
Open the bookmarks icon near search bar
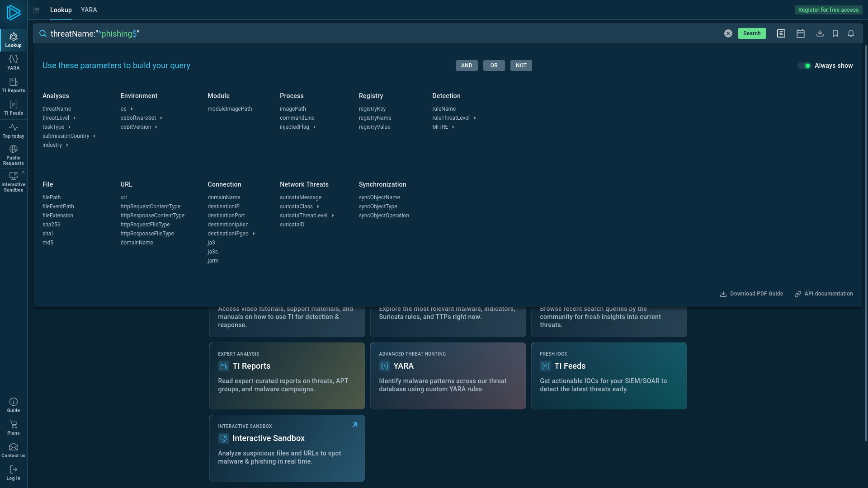(x=835, y=33)
